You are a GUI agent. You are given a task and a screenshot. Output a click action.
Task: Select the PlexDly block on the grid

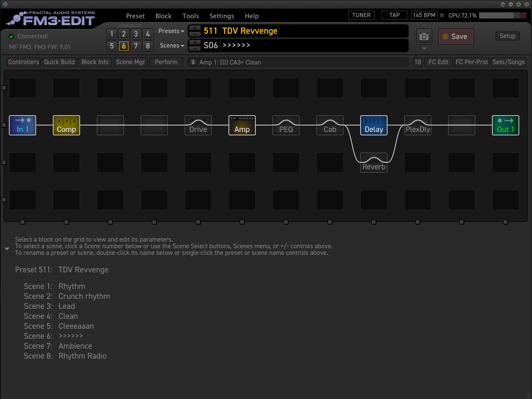(x=418, y=125)
